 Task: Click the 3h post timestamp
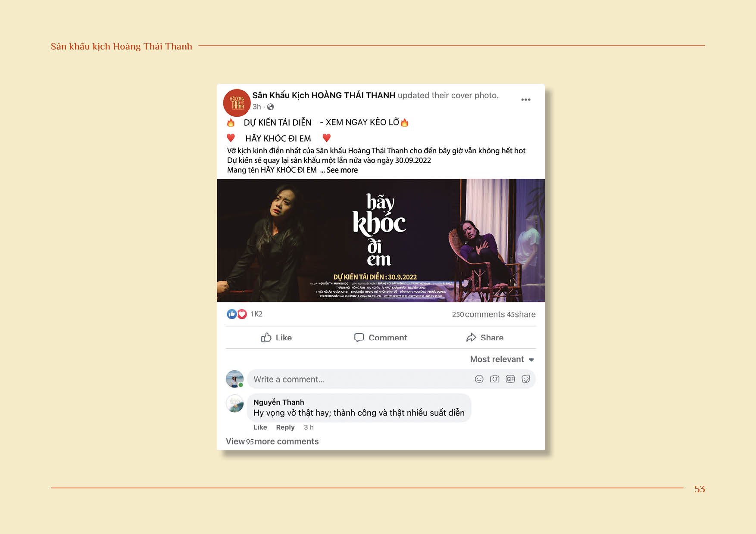[x=256, y=107]
